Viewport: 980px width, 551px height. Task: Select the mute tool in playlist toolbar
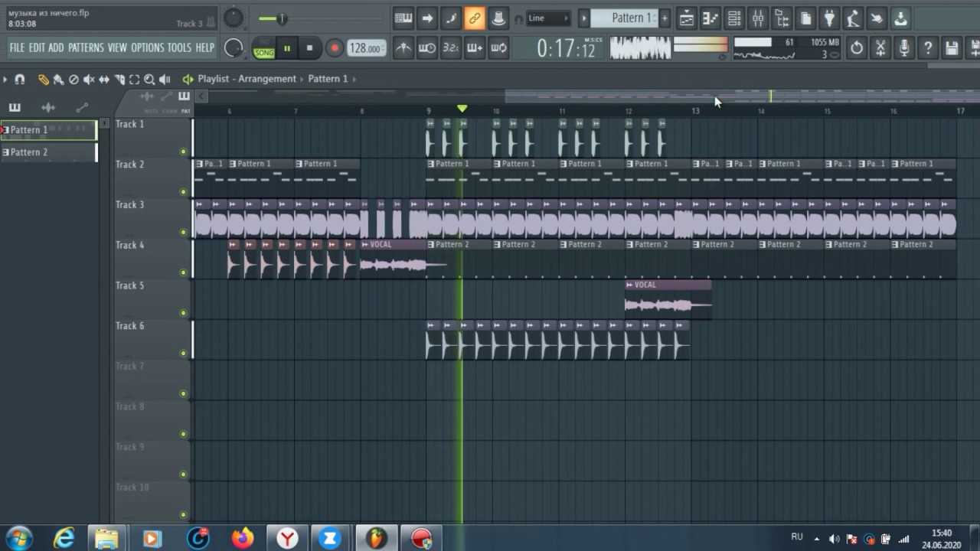click(89, 79)
